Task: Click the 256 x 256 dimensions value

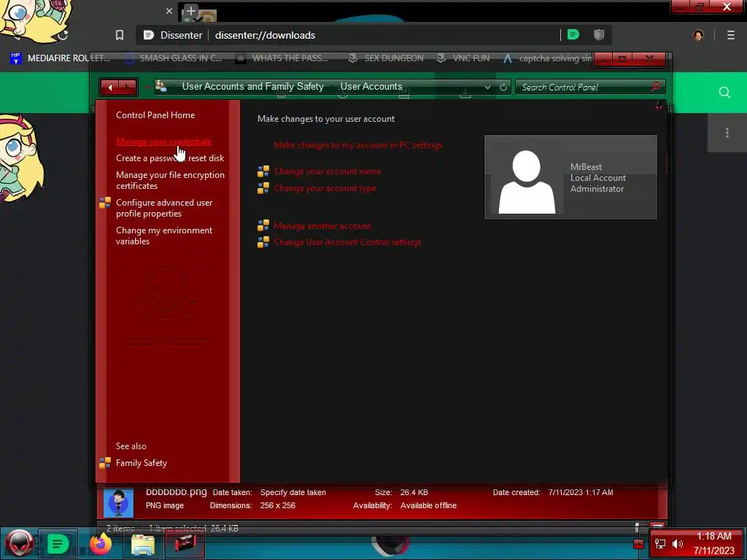Action: click(278, 506)
